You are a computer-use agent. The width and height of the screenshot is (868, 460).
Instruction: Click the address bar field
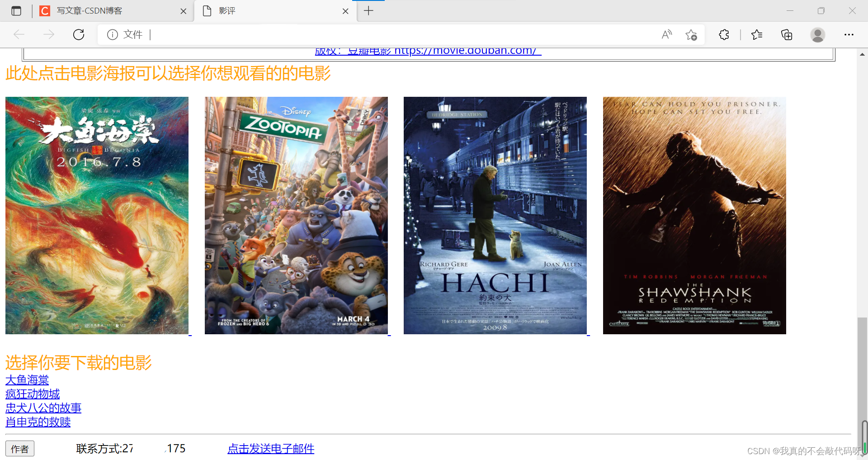[x=401, y=34]
